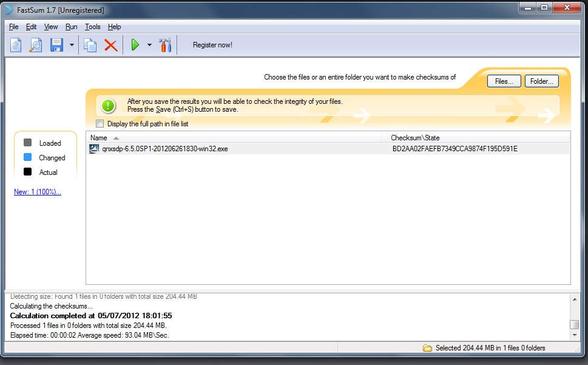Image resolution: width=588 pixels, height=365 pixels.
Task: Click the verify checksums magnifier icon
Action: coord(36,45)
